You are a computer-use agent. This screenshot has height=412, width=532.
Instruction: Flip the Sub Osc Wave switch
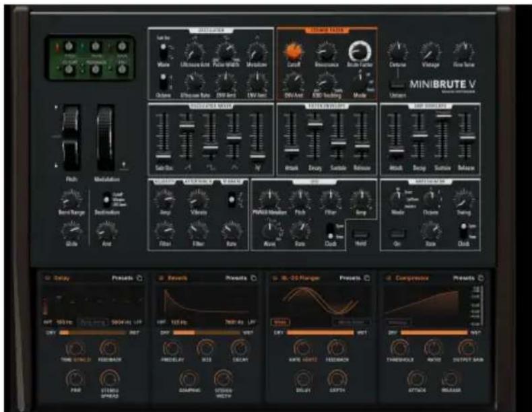[x=163, y=51]
